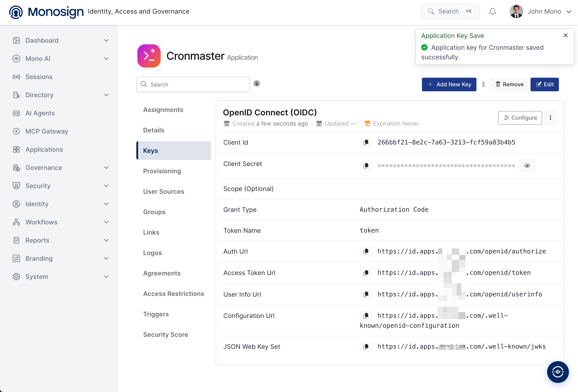Focus the application Search field
This screenshot has width=578, height=392.
point(193,84)
